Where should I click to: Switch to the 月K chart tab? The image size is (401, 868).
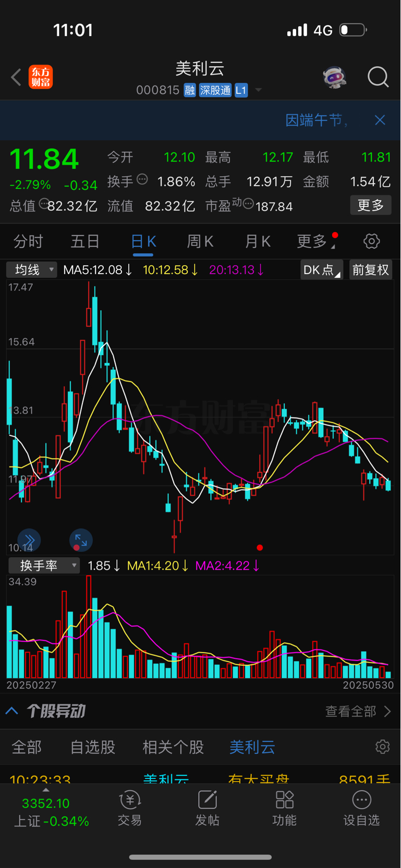coord(258,241)
